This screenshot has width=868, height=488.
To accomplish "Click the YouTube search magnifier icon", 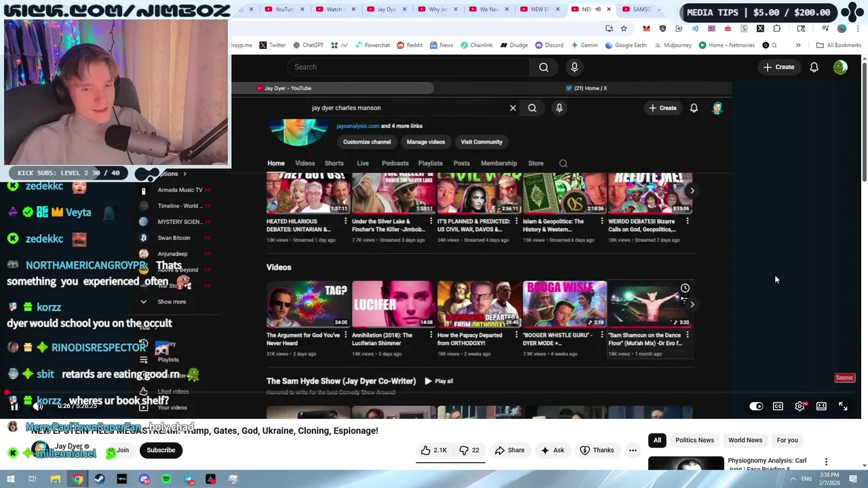I will click(x=544, y=67).
